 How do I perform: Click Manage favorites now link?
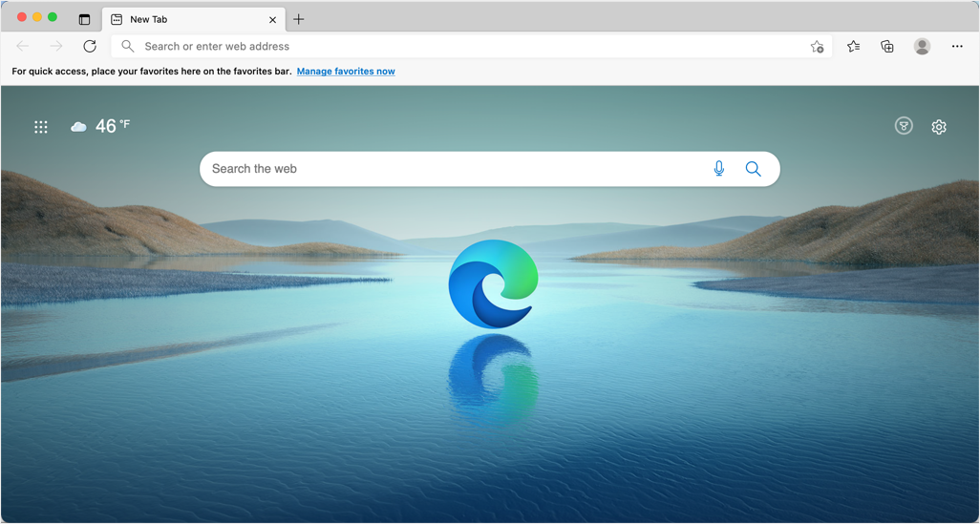click(x=346, y=72)
